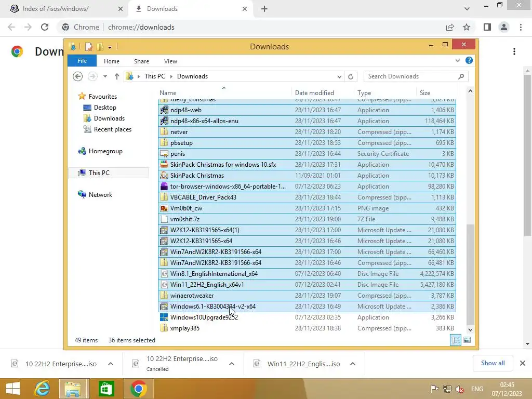Refresh the Downloads folder view

coord(351,77)
